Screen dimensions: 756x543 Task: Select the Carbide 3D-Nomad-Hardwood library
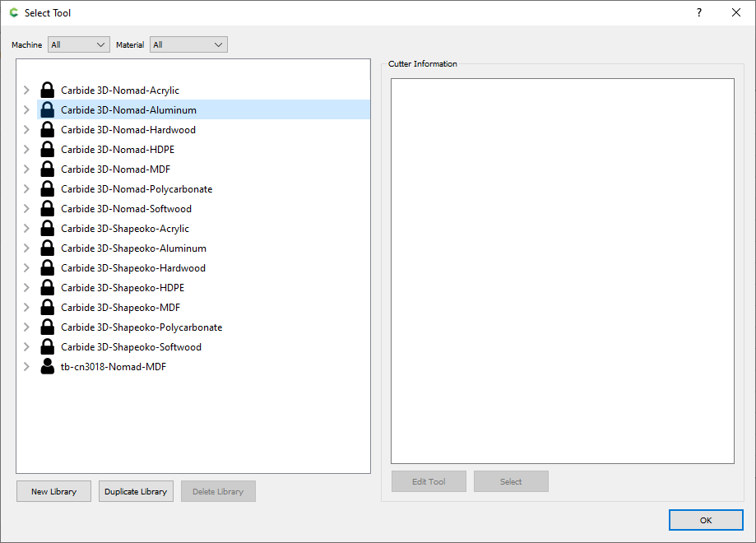click(x=128, y=129)
